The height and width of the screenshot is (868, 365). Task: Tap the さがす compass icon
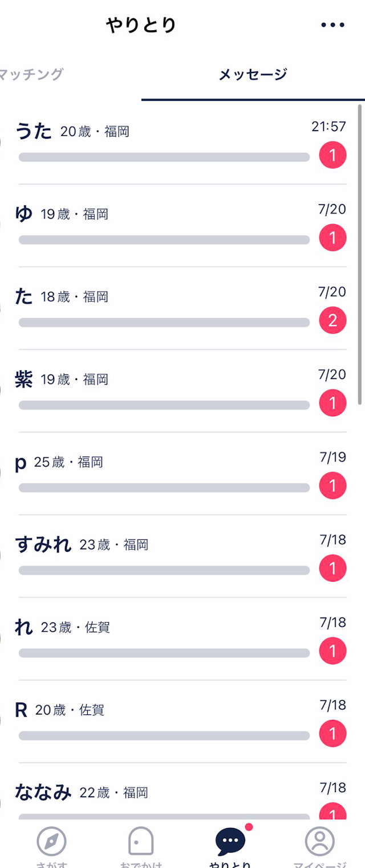[51, 841]
